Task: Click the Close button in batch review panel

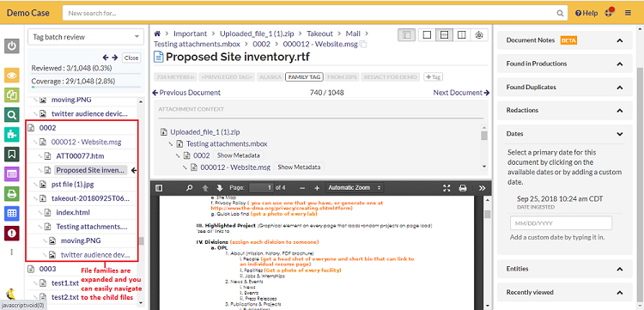Action: click(x=131, y=58)
